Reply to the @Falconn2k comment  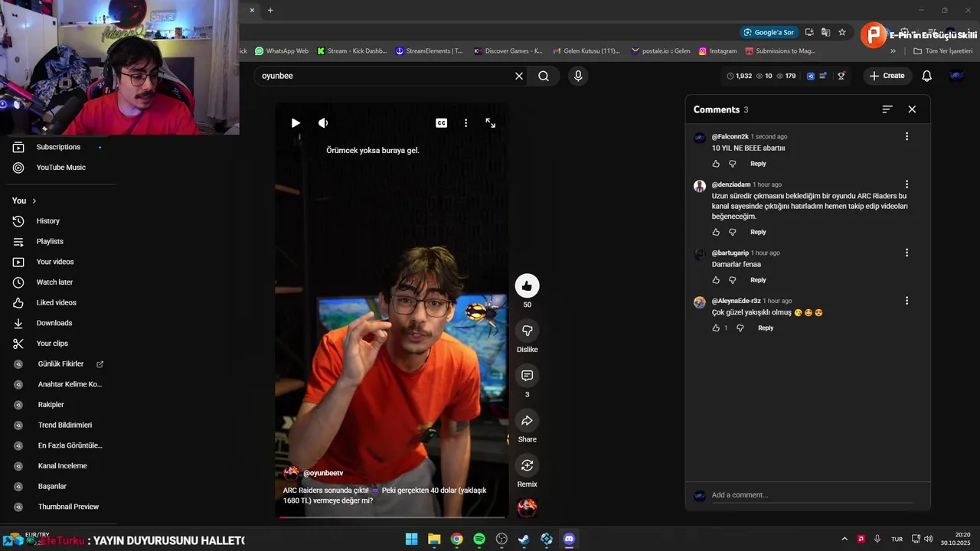pos(758,164)
